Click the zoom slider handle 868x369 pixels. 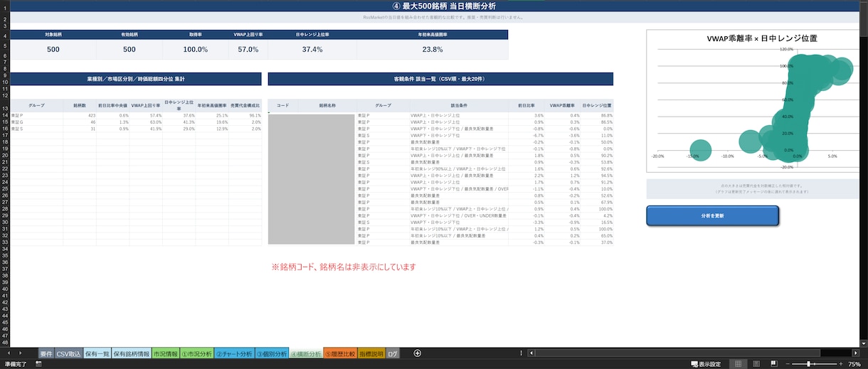(809, 364)
